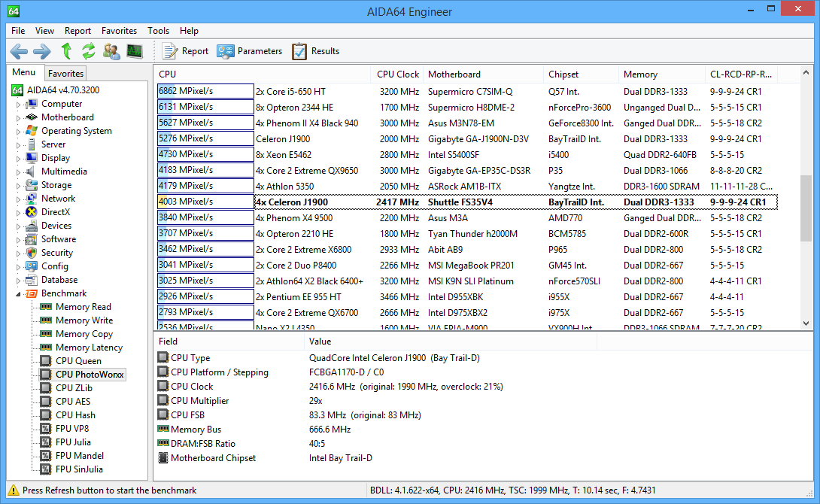The image size is (820, 504).
Task: Select the Memory Write benchmark
Action: tap(84, 320)
